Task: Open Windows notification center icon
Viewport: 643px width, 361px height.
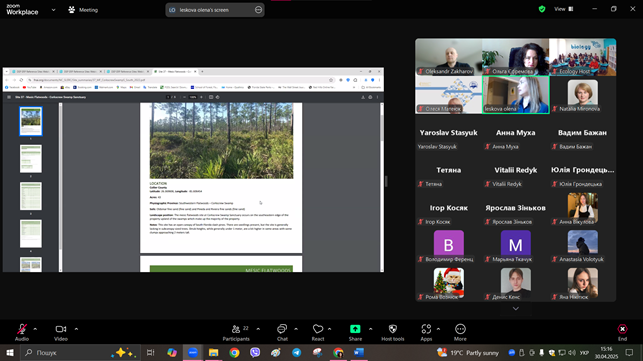Action: [x=629, y=352]
